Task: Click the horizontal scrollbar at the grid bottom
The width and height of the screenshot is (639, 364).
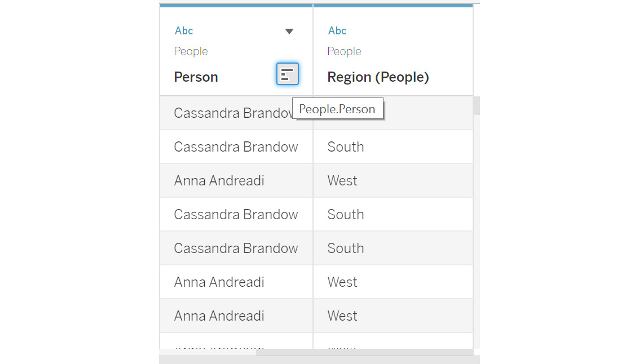Action: coord(364,352)
